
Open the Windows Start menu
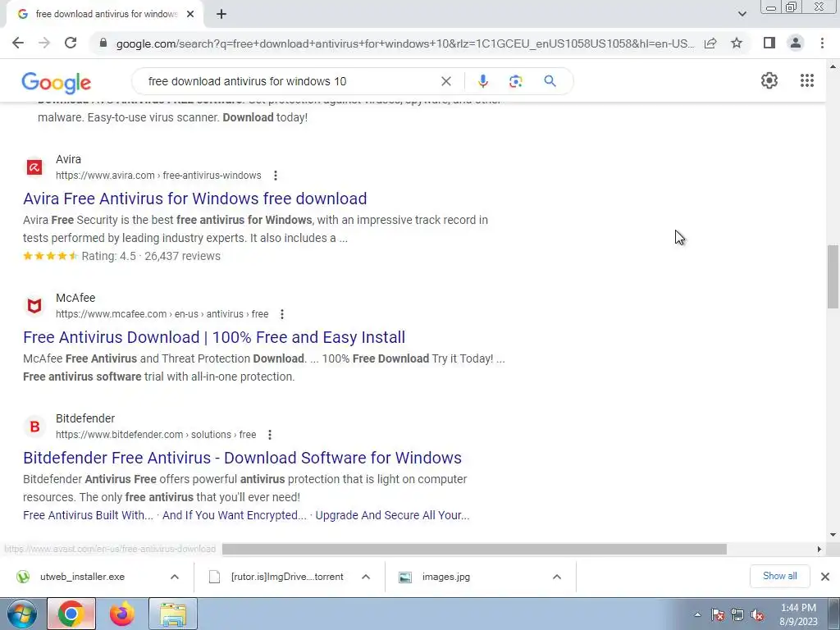tap(22, 614)
